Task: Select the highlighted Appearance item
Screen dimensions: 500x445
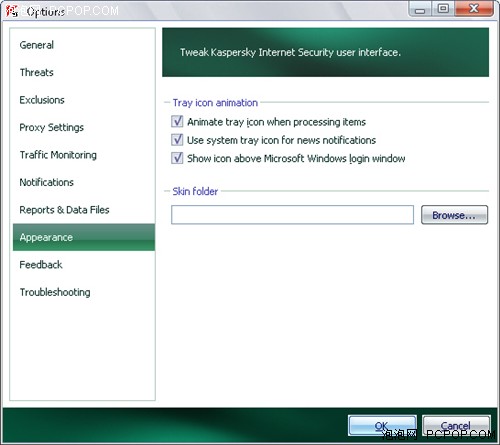Action: point(84,237)
